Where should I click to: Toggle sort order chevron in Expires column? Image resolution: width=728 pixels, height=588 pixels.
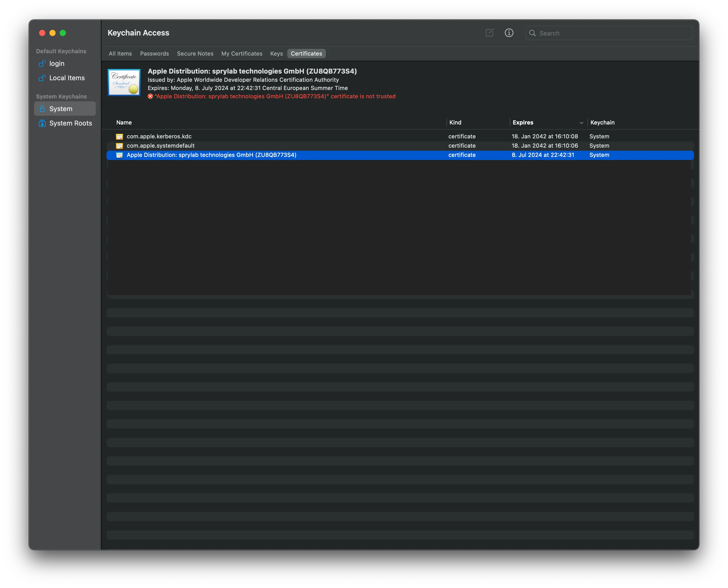point(581,123)
